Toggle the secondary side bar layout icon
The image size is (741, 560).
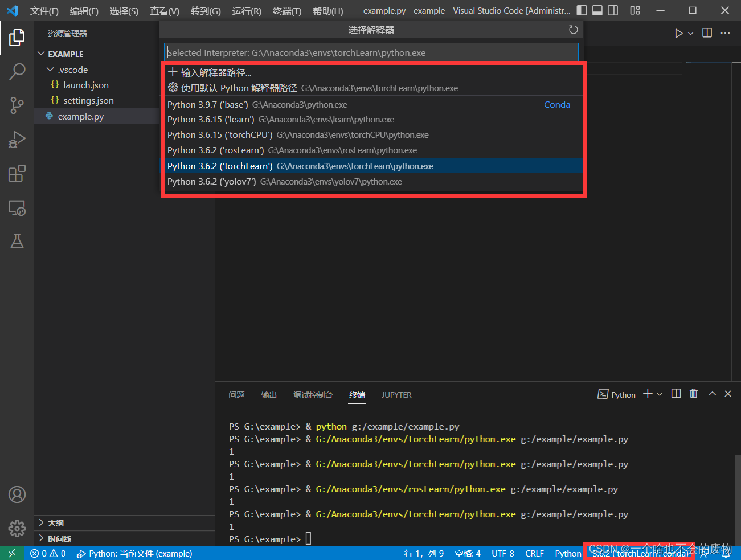[613, 10]
